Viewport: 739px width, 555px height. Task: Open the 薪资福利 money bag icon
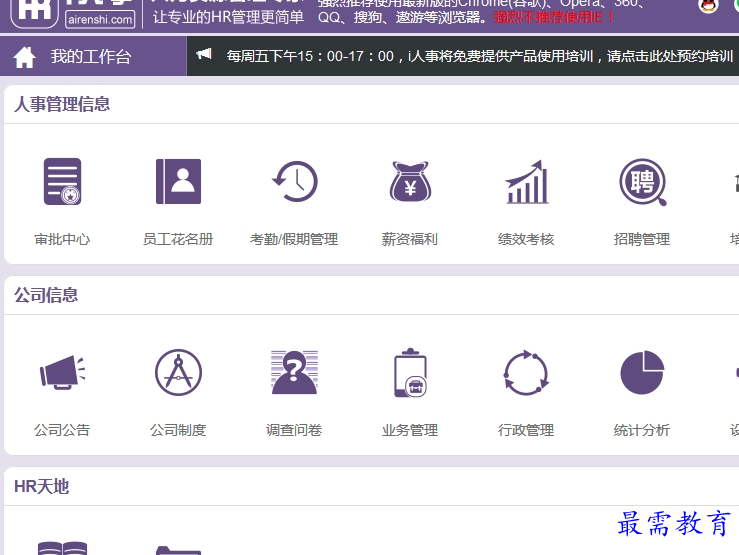[x=410, y=181]
